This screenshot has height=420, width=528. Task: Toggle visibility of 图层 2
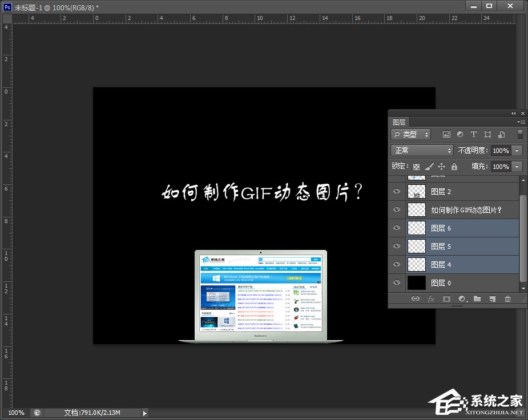[396, 191]
